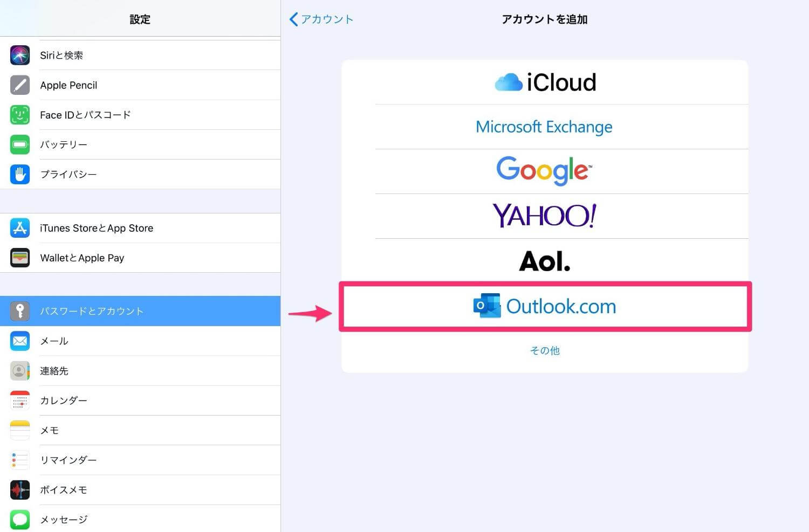The image size is (809, 532).
Task: Tap the Wallet icon
Action: pos(20,258)
